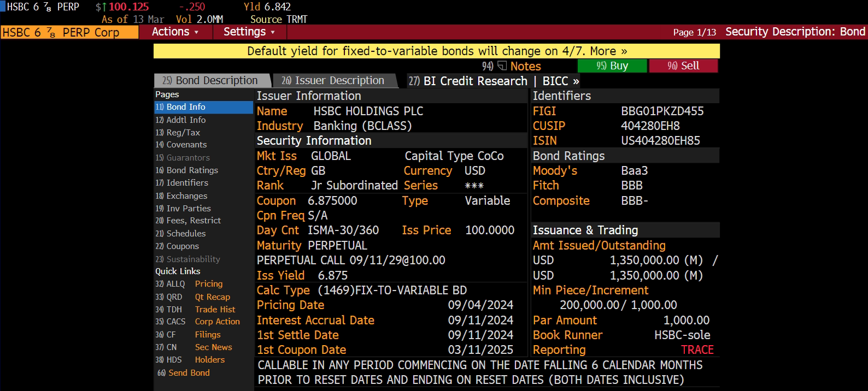868x391 pixels.
Task: Click the Iss Yield field label
Action: [280, 275]
